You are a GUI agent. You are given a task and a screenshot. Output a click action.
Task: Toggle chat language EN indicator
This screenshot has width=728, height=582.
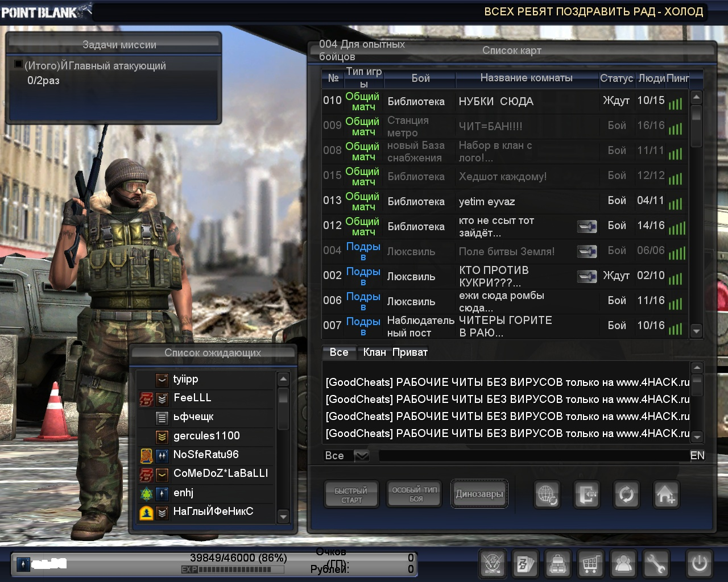click(697, 456)
